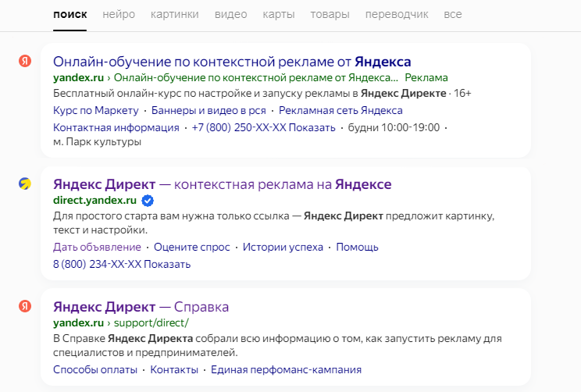Open the 'переводчик' tab
Image resolution: width=581 pixels, height=392 pixels.
397,15
